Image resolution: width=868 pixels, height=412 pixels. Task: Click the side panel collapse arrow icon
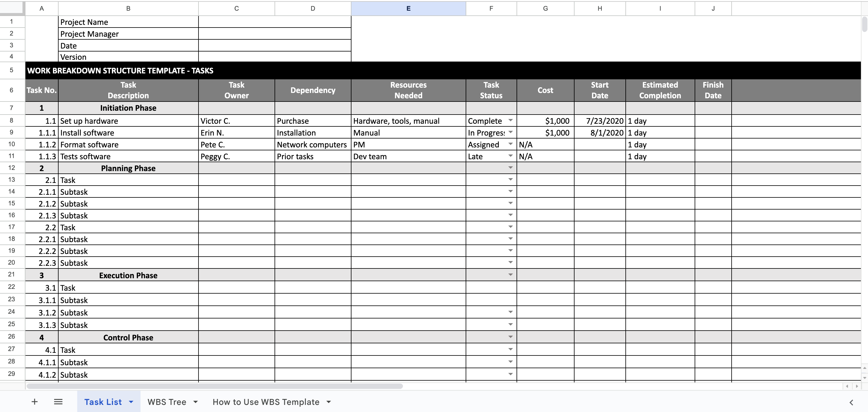851,402
